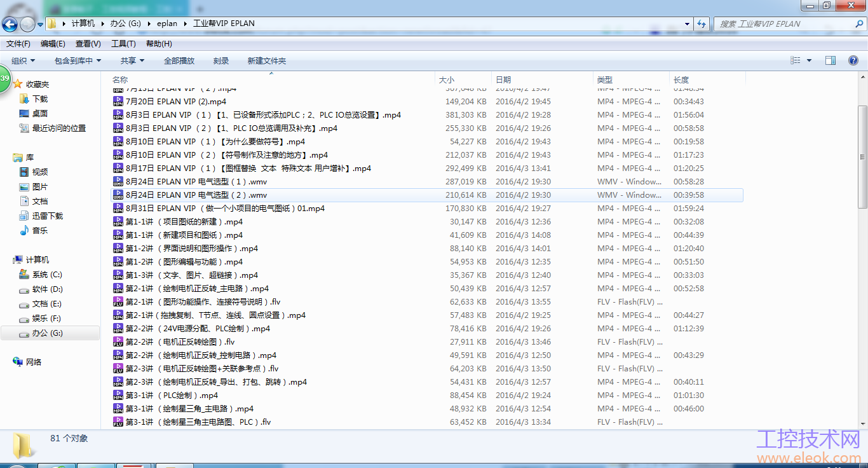Select the 图片 library icon
This screenshot has width=868, height=468.
pyautogui.click(x=24, y=186)
